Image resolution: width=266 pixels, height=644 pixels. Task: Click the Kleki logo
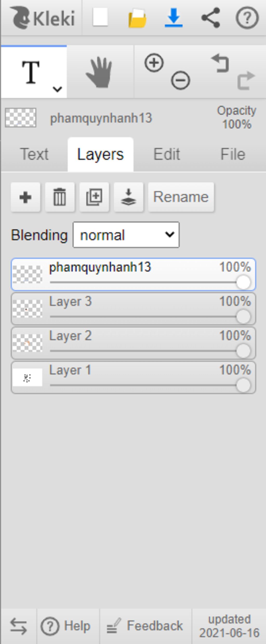pos(42,18)
